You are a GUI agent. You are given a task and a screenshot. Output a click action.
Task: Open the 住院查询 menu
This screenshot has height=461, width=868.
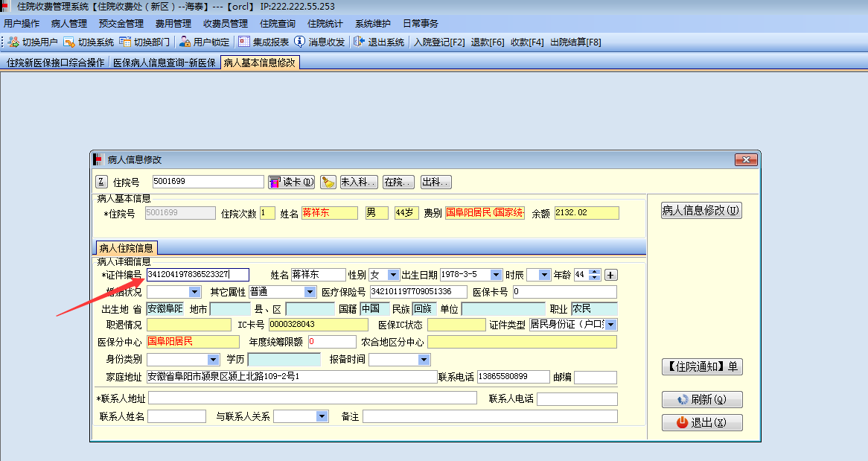click(x=278, y=24)
